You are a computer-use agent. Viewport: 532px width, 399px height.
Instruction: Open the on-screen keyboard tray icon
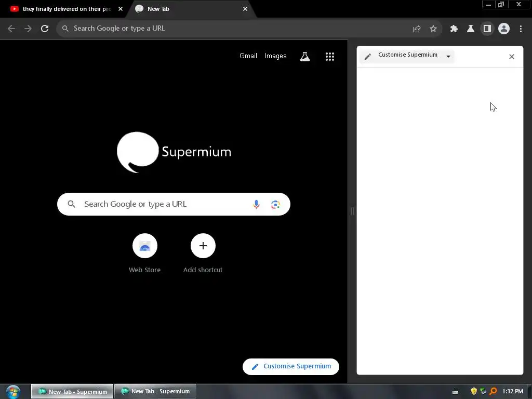(455, 392)
